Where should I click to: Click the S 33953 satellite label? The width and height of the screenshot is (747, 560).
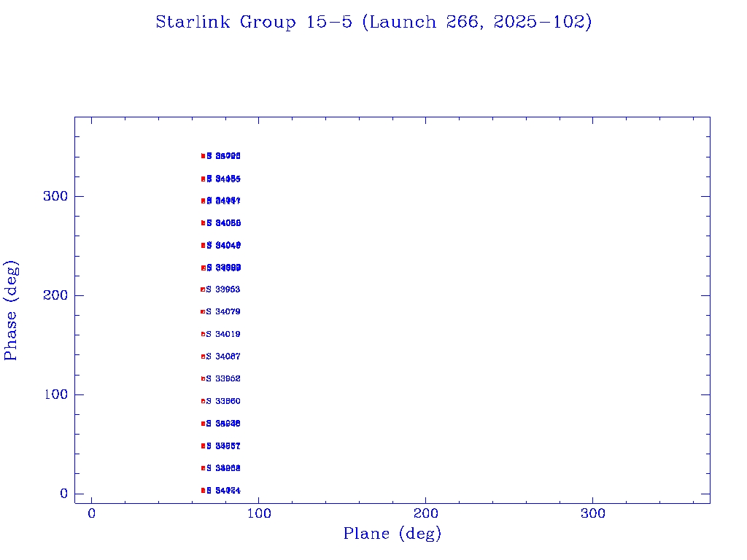click(x=224, y=289)
